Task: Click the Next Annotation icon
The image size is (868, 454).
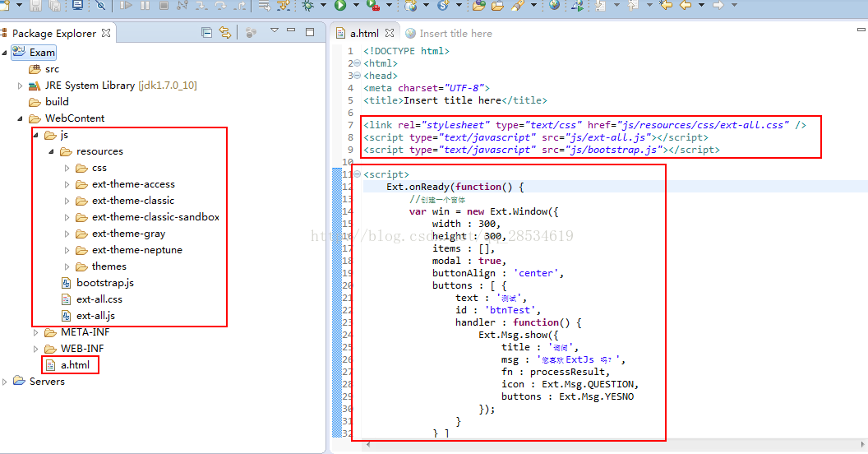Action: (601, 6)
